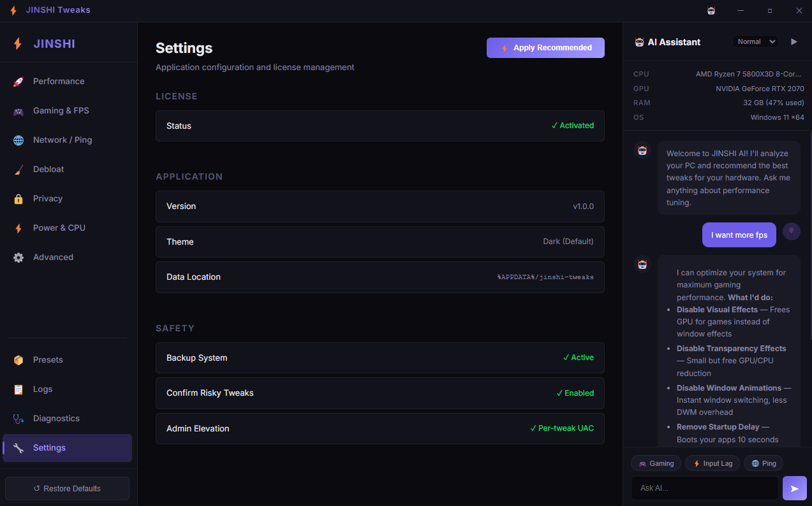Click the Apply Recommended button
This screenshot has width=812, height=506.
tap(545, 48)
